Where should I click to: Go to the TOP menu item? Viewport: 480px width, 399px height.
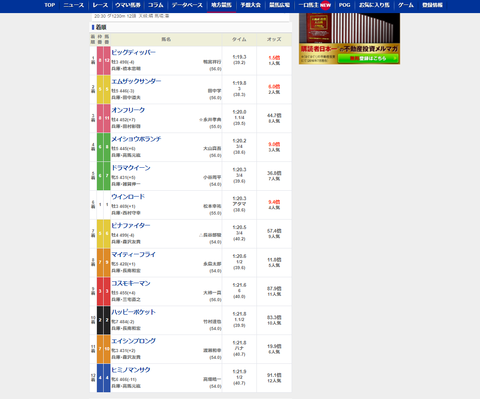(50, 5)
